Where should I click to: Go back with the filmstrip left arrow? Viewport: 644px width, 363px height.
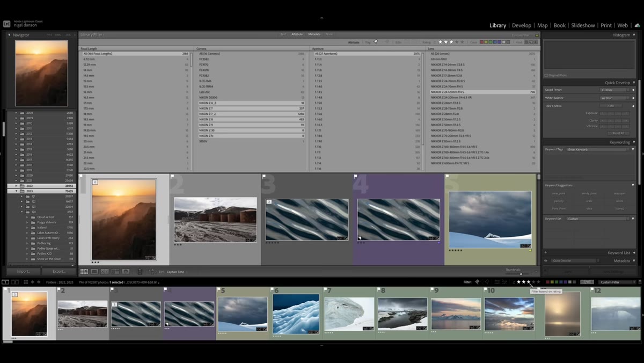[32, 282]
